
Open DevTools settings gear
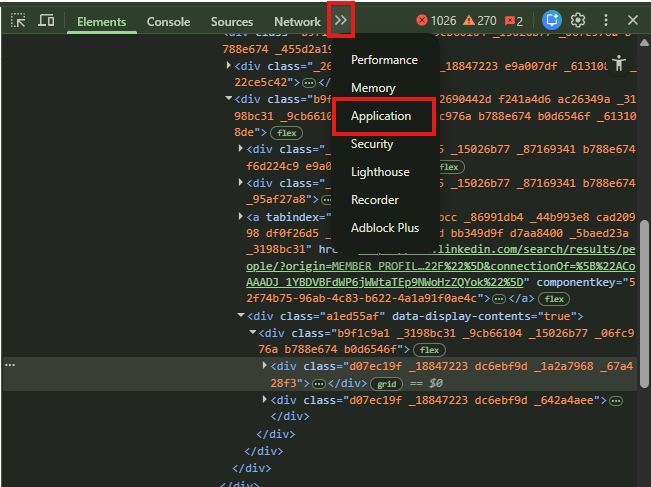pos(578,20)
